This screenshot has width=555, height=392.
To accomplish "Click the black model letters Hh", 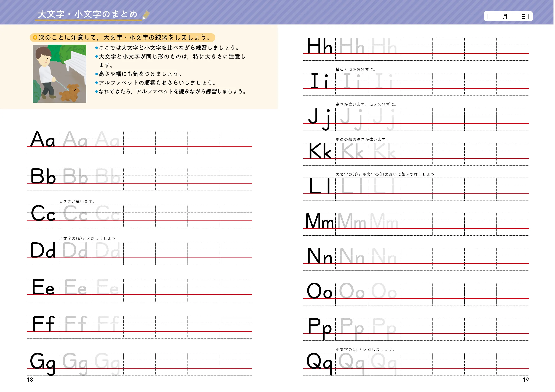I will point(320,46).
